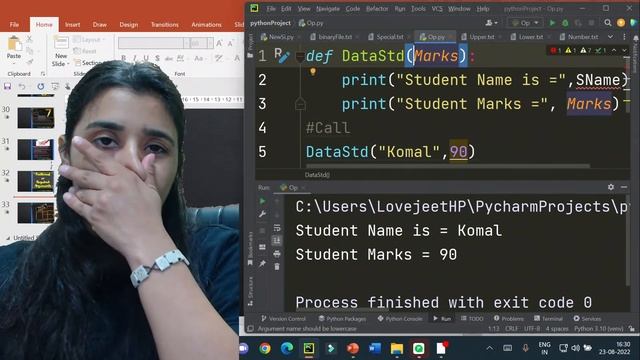640x360 pixels.
Task: Open Run panel settings gear
Action: tap(611, 187)
